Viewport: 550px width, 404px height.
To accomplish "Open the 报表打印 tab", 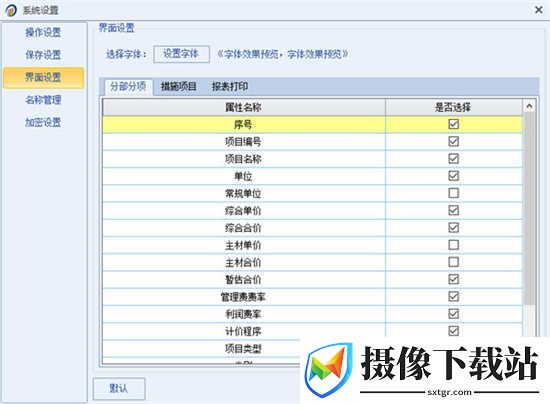I will [x=230, y=86].
